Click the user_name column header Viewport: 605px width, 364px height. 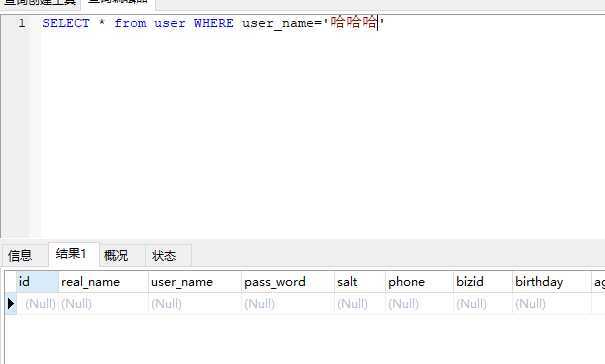195,282
